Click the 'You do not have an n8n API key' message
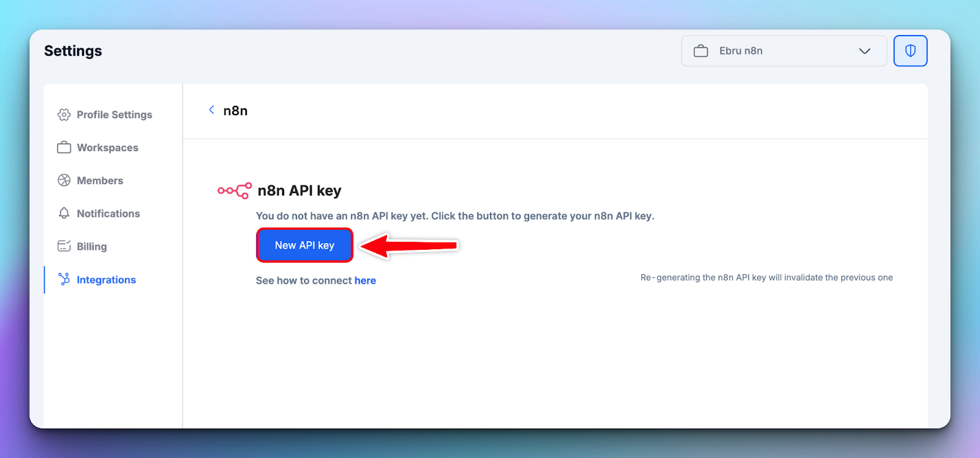 click(x=455, y=216)
